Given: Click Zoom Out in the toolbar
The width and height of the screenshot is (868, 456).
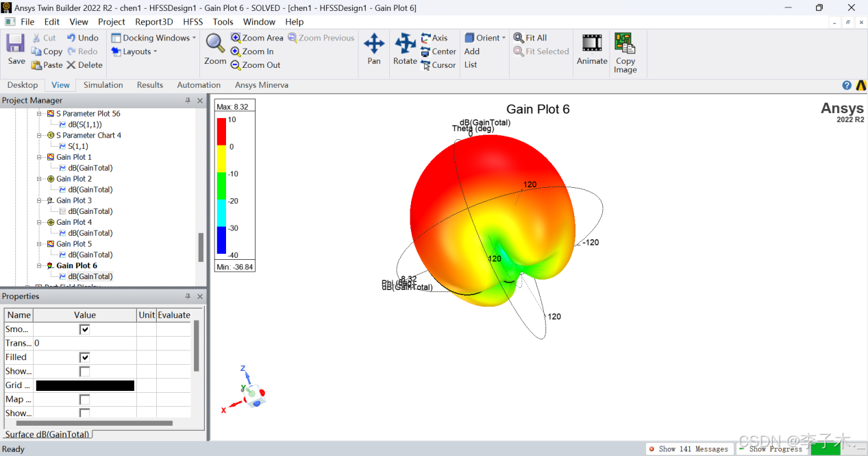Looking at the screenshot, I should coord(256,65).
